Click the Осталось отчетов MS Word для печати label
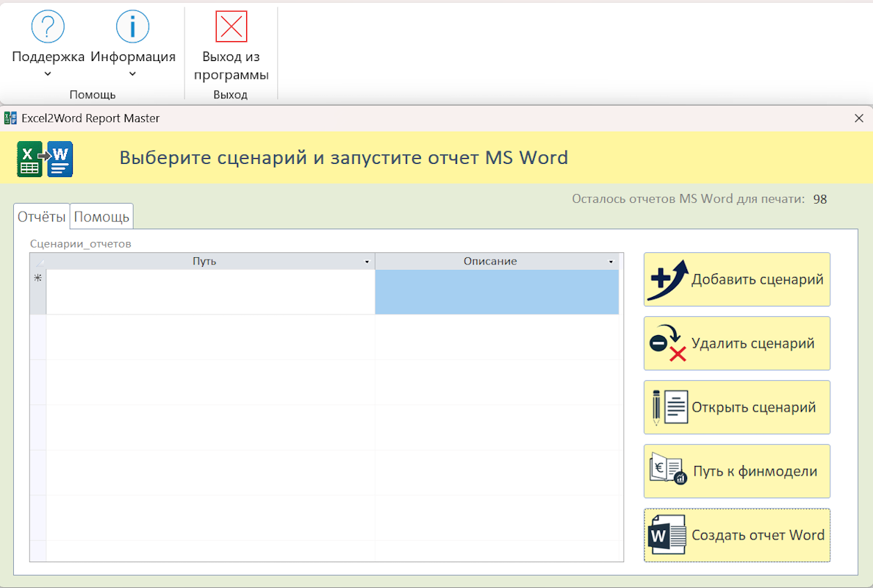The height and width of the screenshot is (588, 873). (x=688, y=199)
